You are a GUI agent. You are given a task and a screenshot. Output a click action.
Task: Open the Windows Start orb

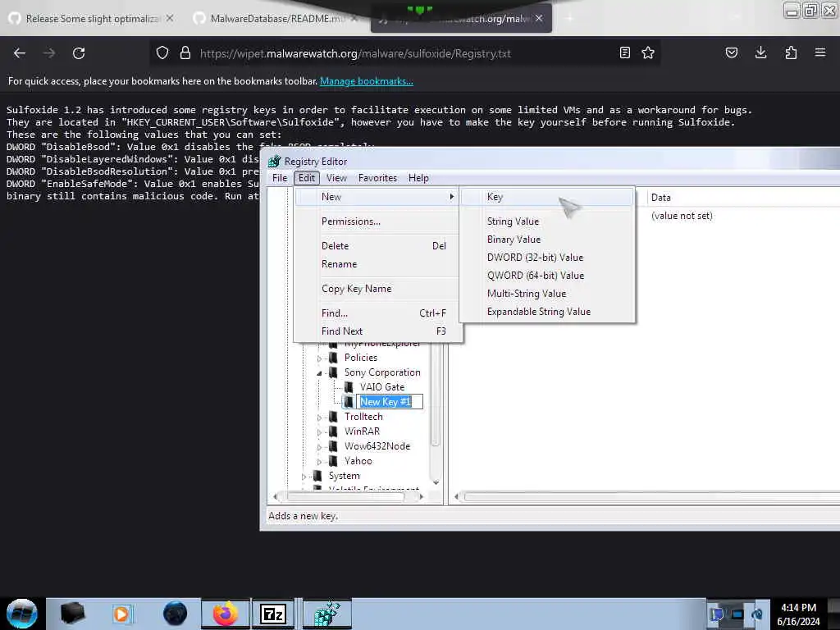(x=21, y=614)
